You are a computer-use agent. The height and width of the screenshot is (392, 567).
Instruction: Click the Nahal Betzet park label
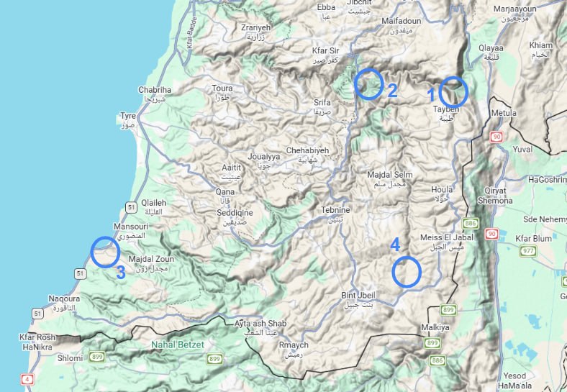[x=178, y=345]
